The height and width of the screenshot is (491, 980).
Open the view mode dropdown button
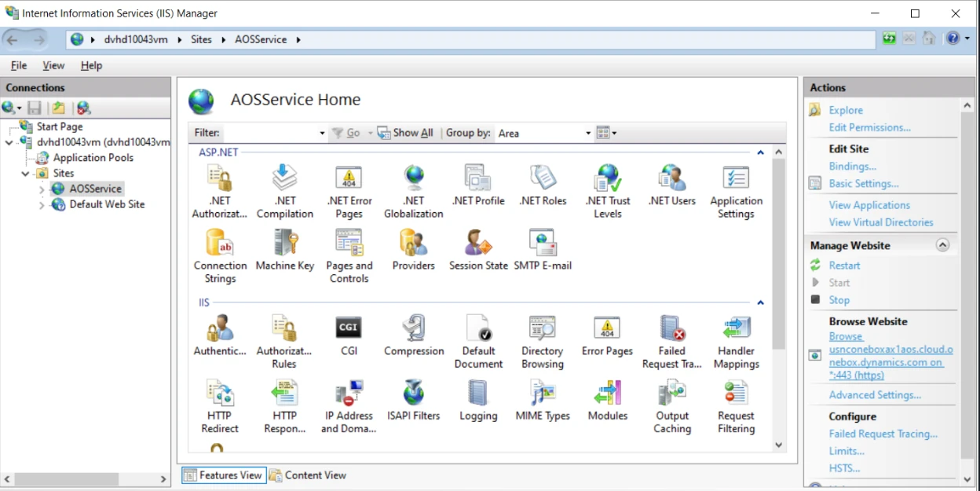[606, 133]
